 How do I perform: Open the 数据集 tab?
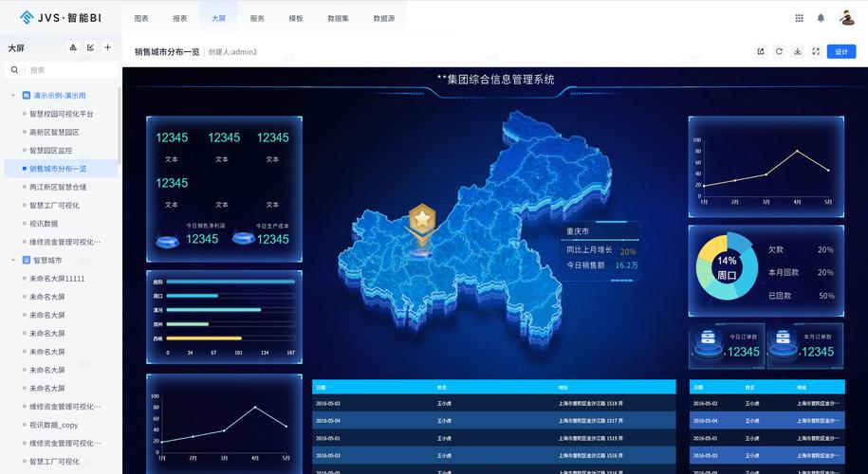[338, 18]
